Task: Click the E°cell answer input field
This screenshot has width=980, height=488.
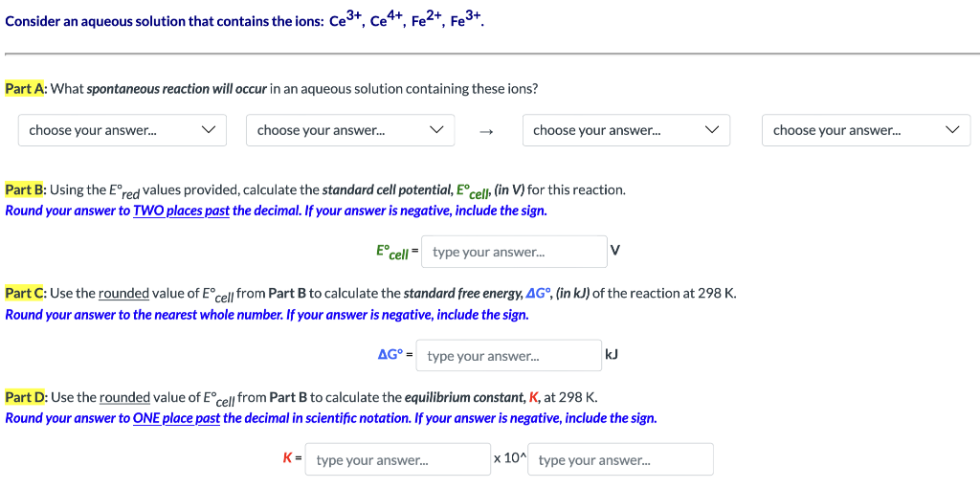Action: coord(513,253)
